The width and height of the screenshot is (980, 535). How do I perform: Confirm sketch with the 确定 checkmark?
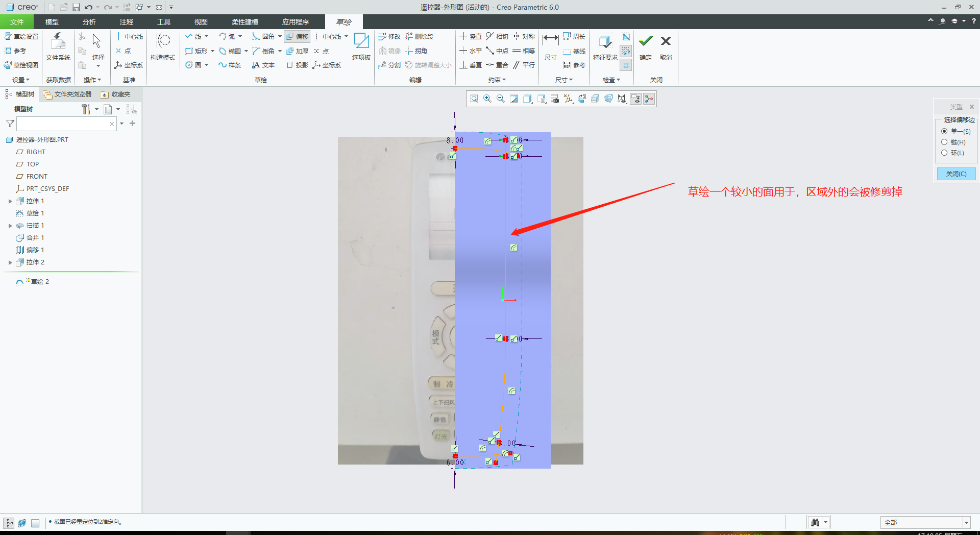(646, 47)
